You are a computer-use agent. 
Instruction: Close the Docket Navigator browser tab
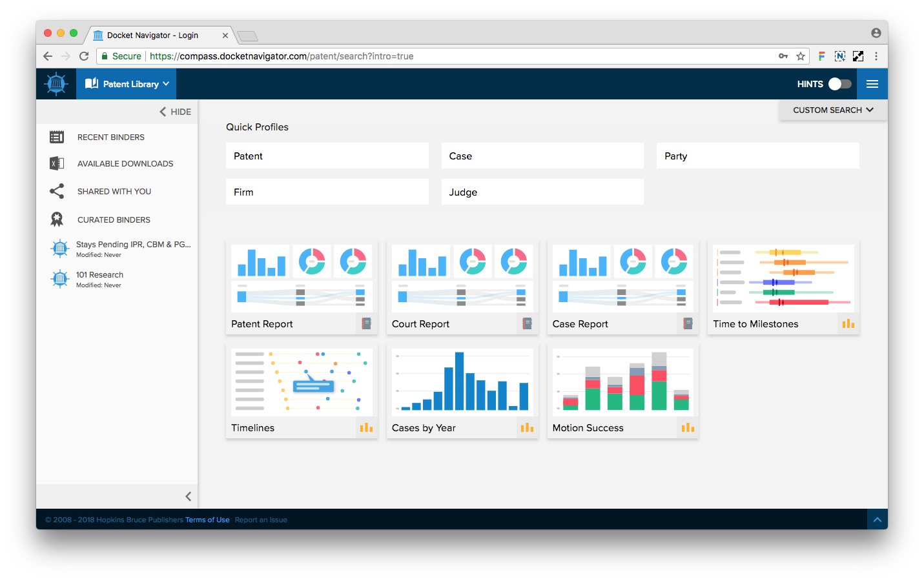pos(225,36)
